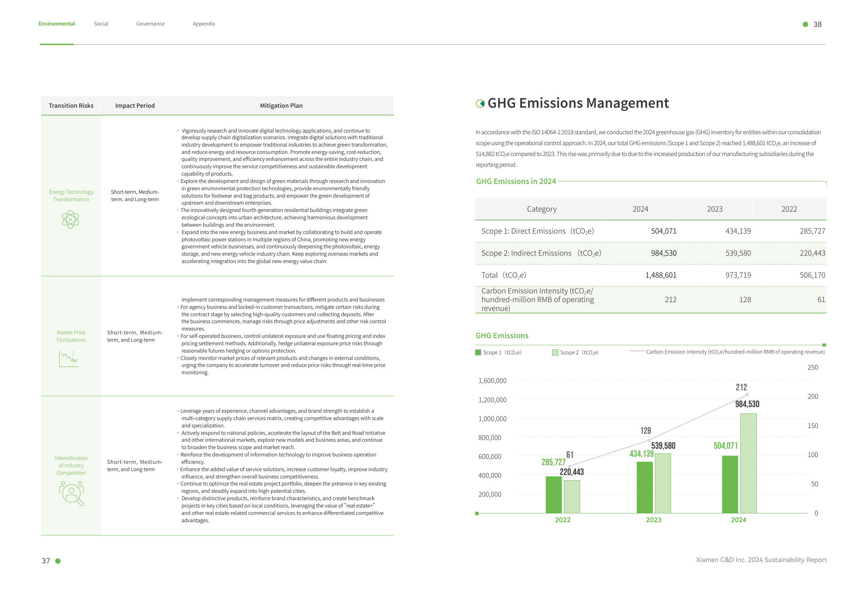Image resolution: width=868 pixels, height=589 pixels.
Task: Click the Impact Period column header
Action: (135, 106)
